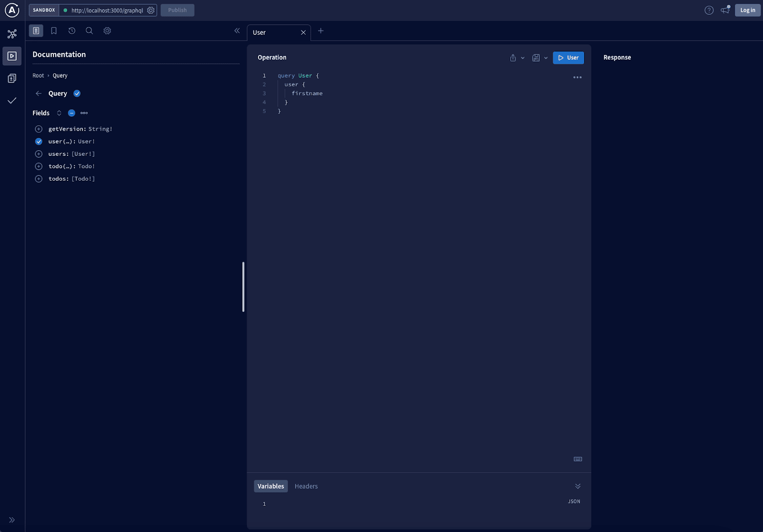This screenshot has height=532, width=763.
Task: Open the share options dropdown
Action: point(522,58)
